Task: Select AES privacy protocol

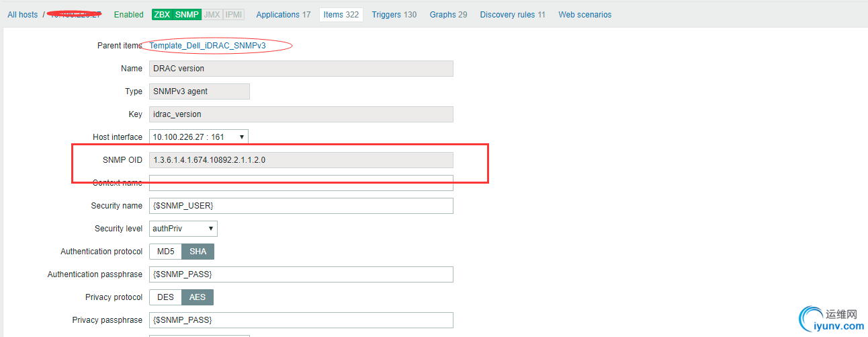Action: click(x=198, y=297)
